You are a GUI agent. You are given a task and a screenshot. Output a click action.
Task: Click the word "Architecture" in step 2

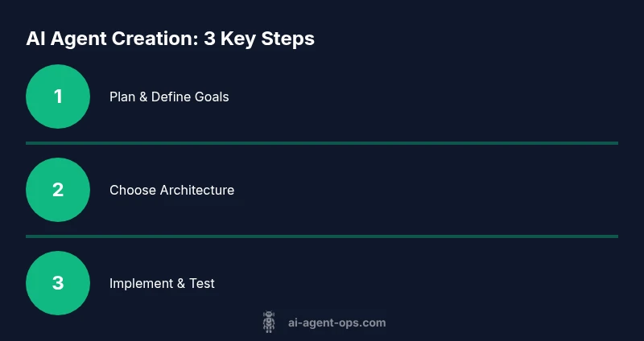point(197,191)
